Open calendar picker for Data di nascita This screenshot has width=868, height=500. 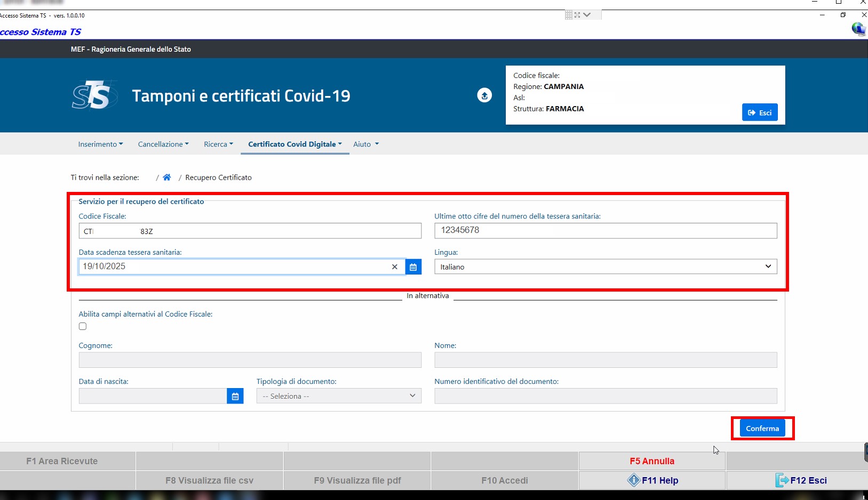(235, 396)
